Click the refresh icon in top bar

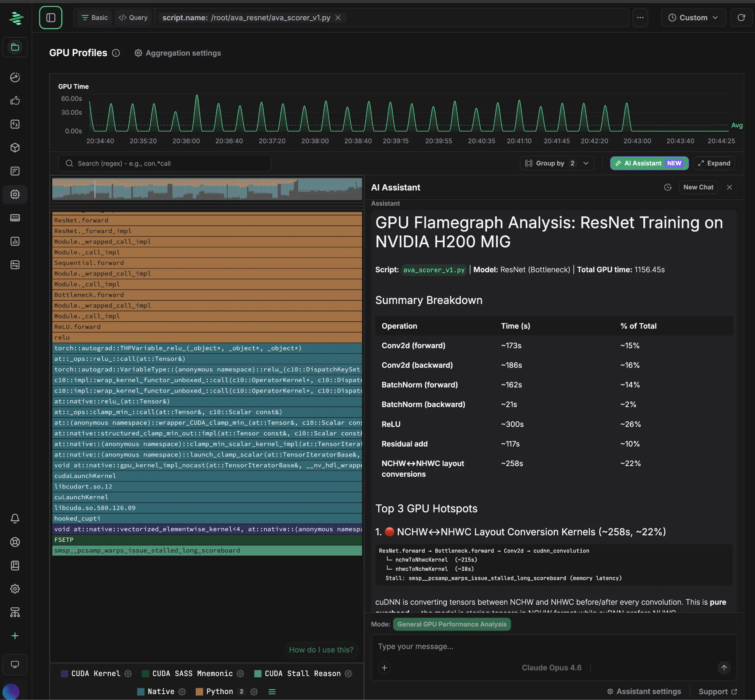pos(741,17)
